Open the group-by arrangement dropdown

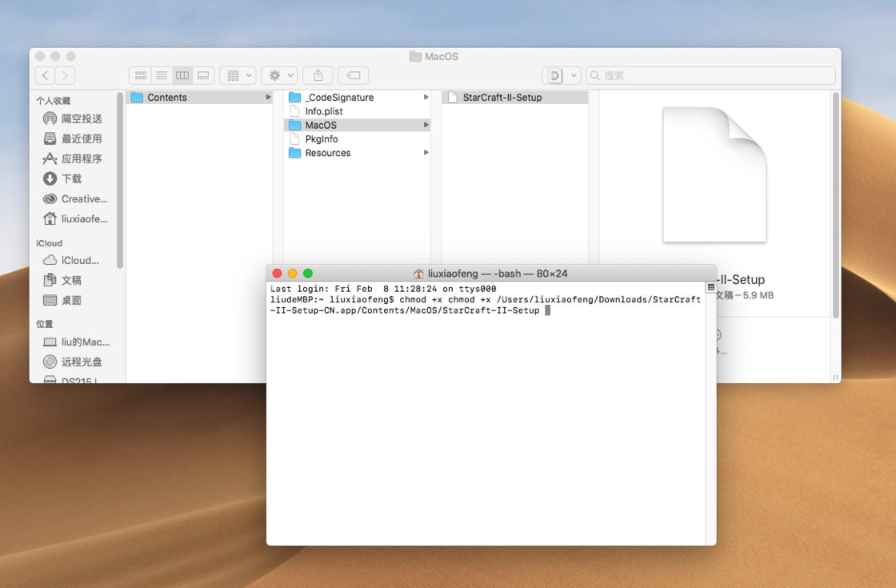click(x=238, y=75)
